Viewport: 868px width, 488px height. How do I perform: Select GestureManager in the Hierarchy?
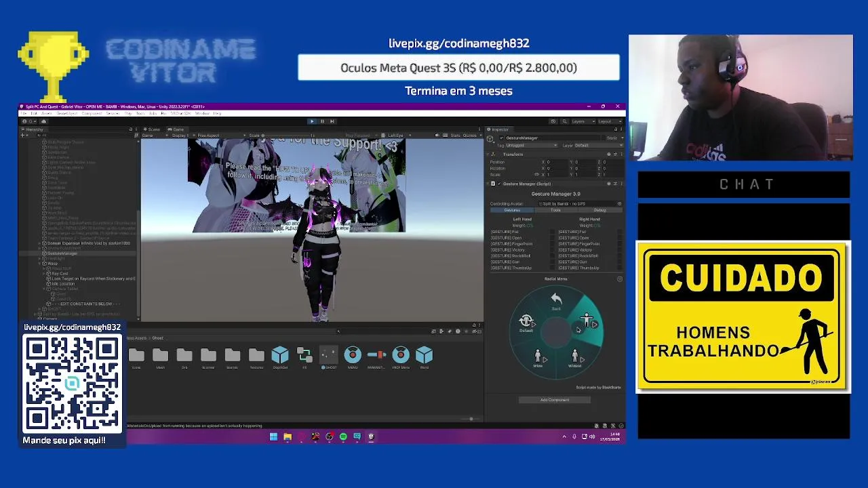click(62, 253)
